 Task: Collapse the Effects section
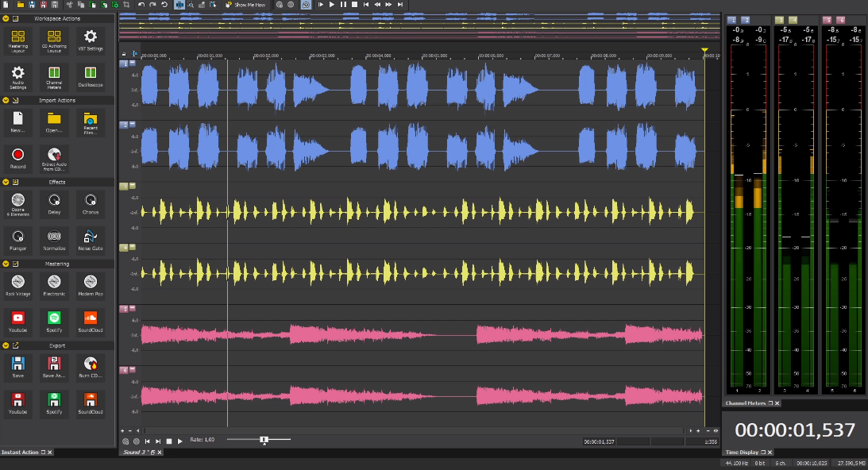(x=6, y=182)
